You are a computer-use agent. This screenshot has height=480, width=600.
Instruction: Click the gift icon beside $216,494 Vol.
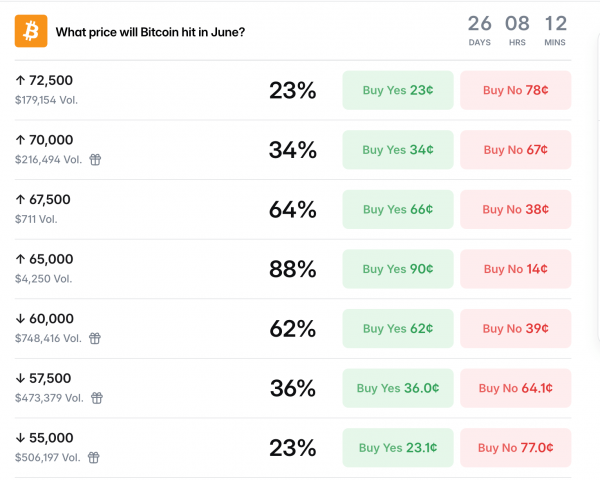[x=95, y=159]
